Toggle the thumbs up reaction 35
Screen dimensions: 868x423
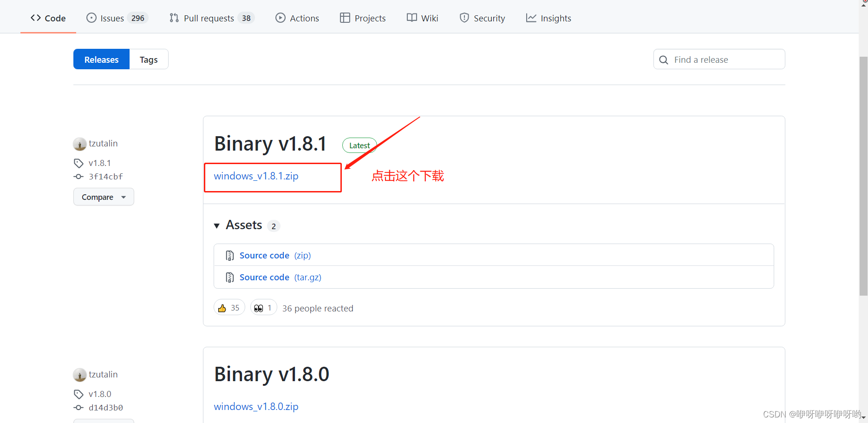[x=229, y=308]
